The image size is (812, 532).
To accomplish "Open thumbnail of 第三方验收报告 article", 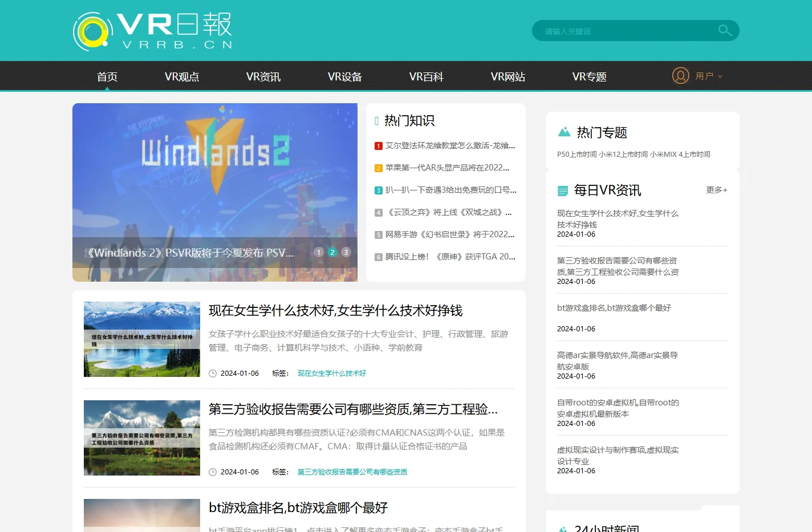I will (142, 438).
